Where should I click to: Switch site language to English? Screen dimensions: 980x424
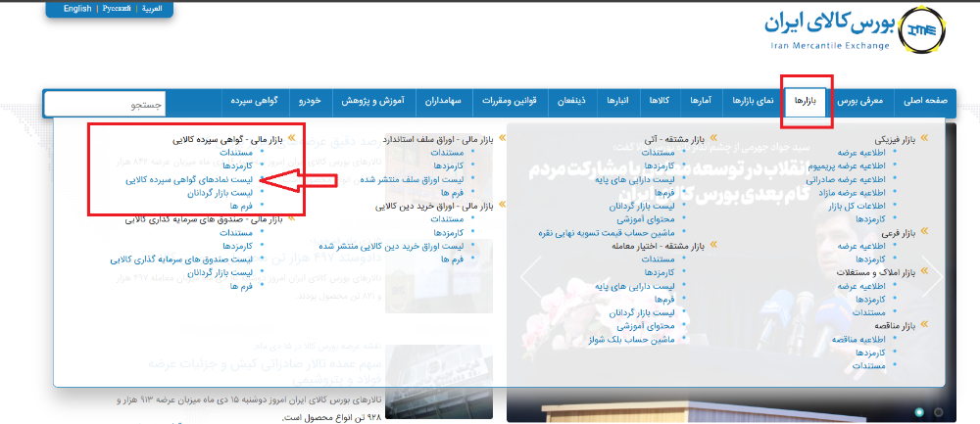click(x=77, y=9)
